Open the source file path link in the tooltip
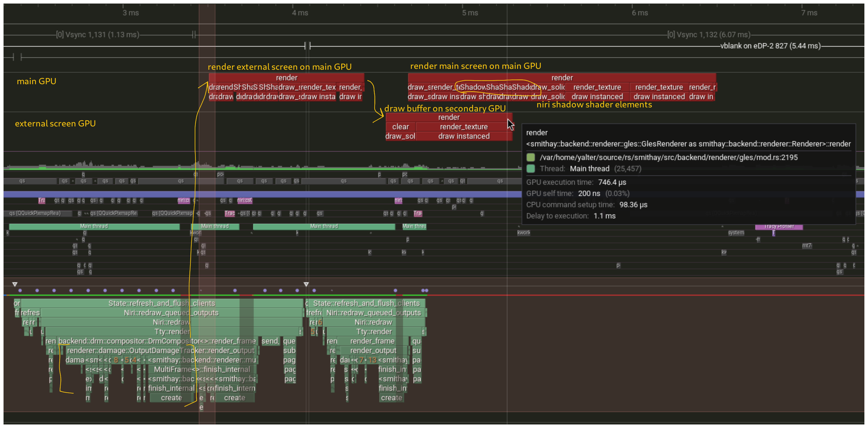868x428 pixels. tap(668, 157)
